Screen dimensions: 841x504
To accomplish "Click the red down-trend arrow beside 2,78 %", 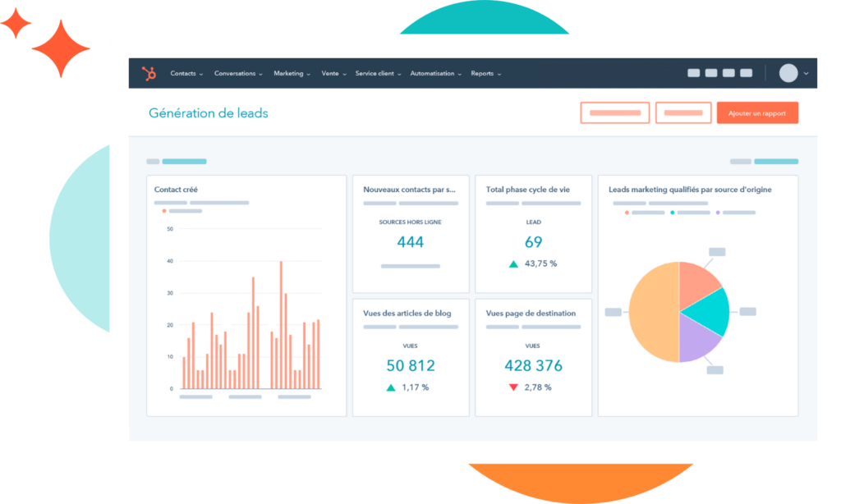I will pyautogui.click(x=513, y=387).
